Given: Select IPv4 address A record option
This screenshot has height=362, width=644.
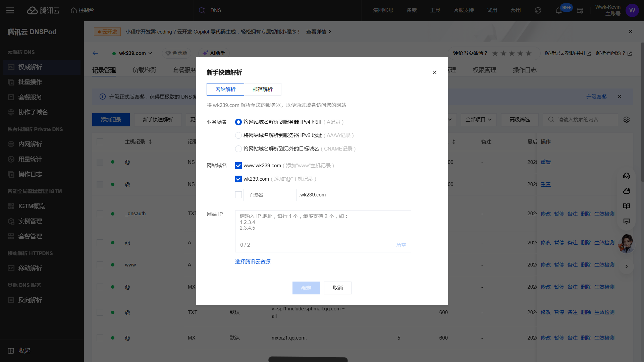Looking at the screenshot, I should 238,122.
